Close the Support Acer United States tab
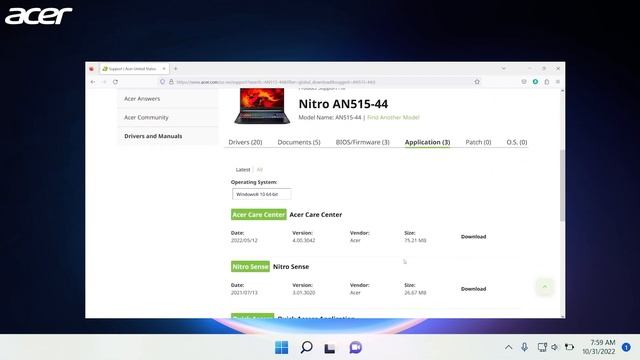Image resolution: width=640 pixels, height=360 pixels. click(164, 69)
